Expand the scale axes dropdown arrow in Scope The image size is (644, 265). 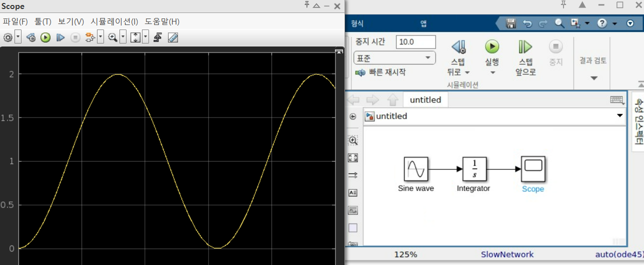pos(145,37)
